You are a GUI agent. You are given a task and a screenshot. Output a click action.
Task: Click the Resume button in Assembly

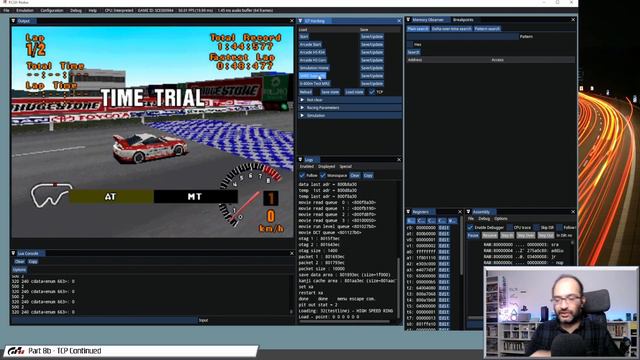coord(490,236)
